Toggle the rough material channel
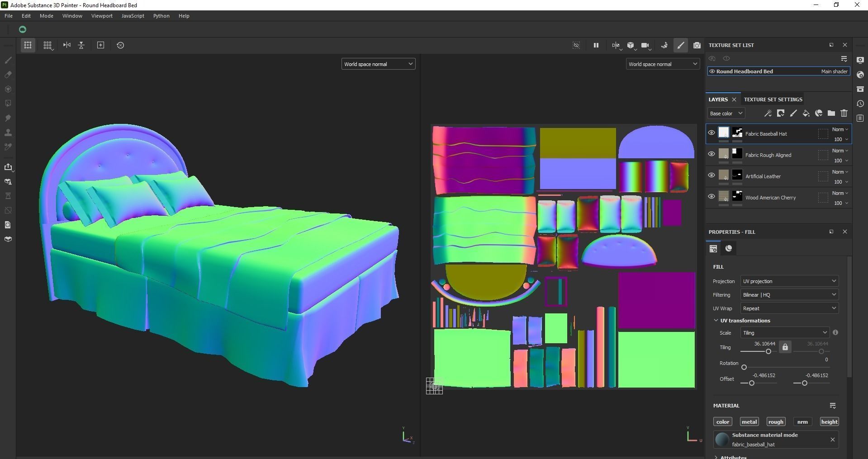 click(776, 422)
